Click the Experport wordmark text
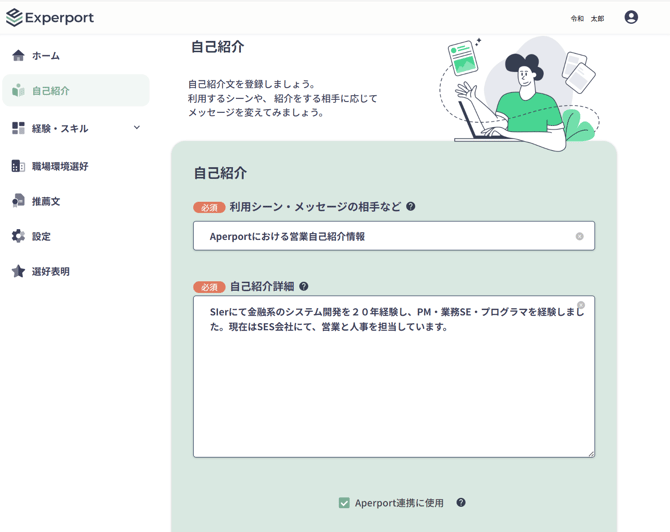The image size is (670, 532). pos(59,18)
